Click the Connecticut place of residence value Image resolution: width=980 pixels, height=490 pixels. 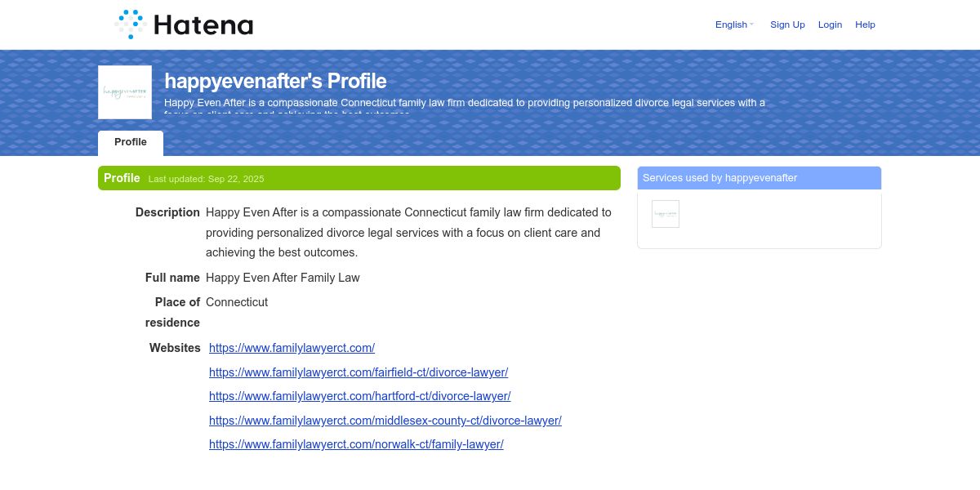237,302
